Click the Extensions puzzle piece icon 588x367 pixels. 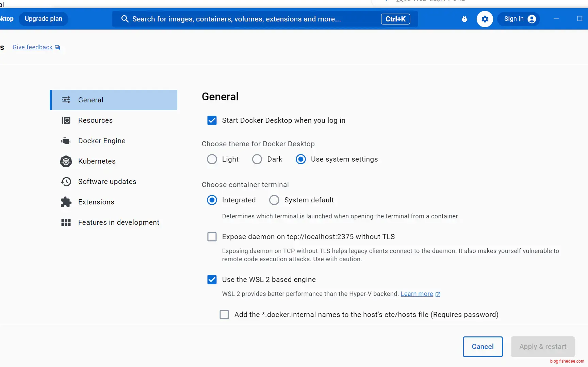(66, 202)
